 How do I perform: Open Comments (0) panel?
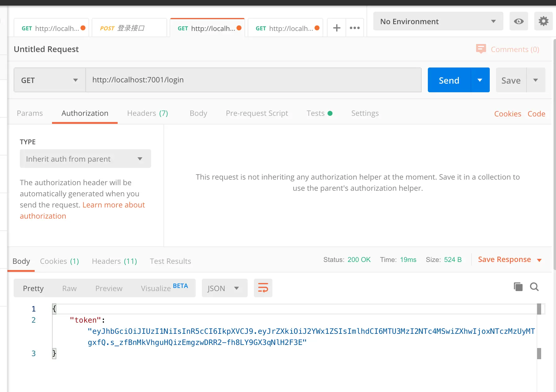[515, 49]
